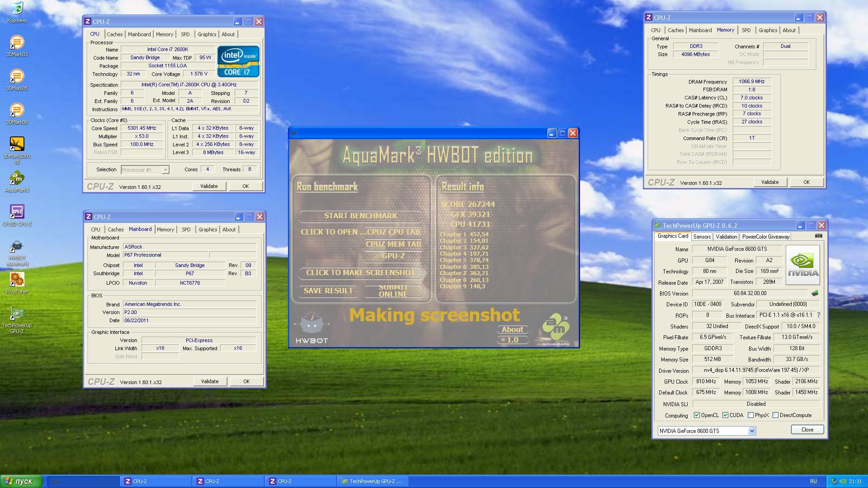
Task: Click SAVE RESULT in AquaMark
Action: click(328, 291)
